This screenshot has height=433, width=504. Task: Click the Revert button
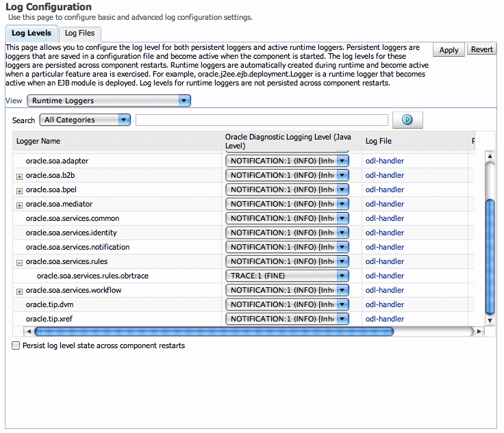[482, 49]
